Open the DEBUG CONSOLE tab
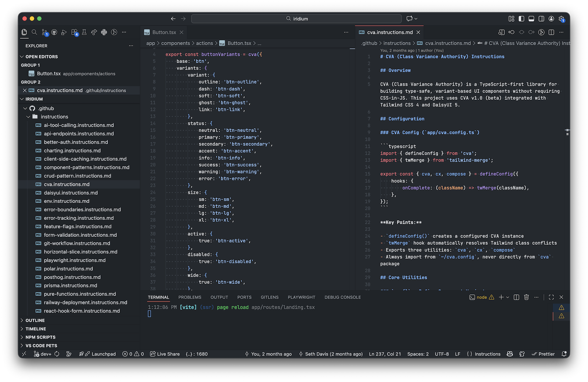 click(343, 297)
